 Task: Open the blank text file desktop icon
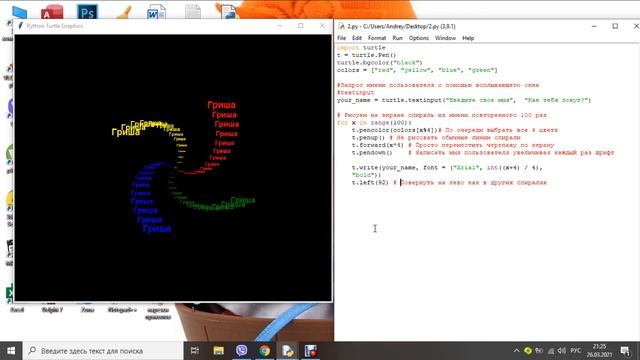click(x=193, y=11)
